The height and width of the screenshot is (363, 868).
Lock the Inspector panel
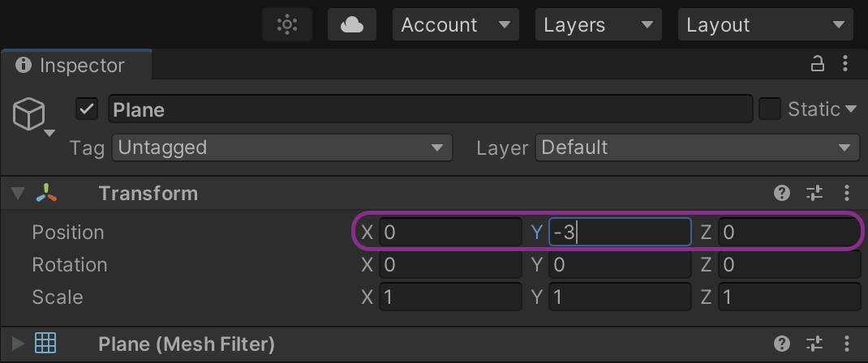pos(818,64)
